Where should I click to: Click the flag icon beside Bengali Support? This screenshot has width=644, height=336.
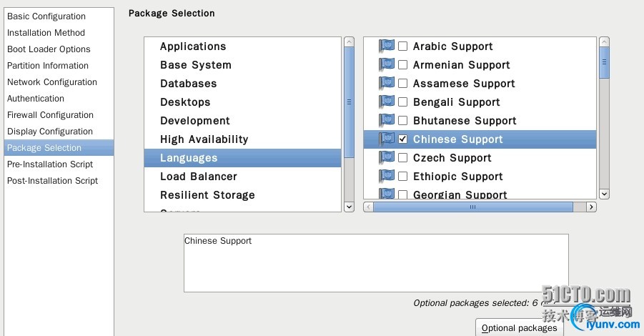coord(387,102)
